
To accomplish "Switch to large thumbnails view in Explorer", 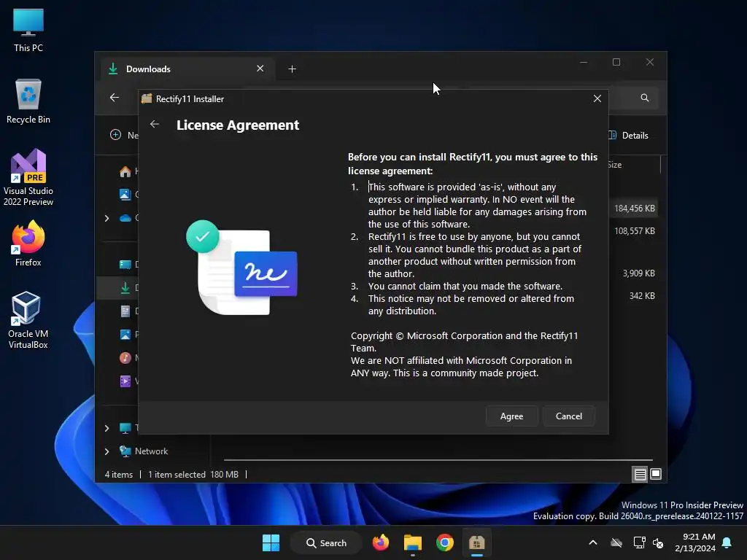I will tap(656, 474).
